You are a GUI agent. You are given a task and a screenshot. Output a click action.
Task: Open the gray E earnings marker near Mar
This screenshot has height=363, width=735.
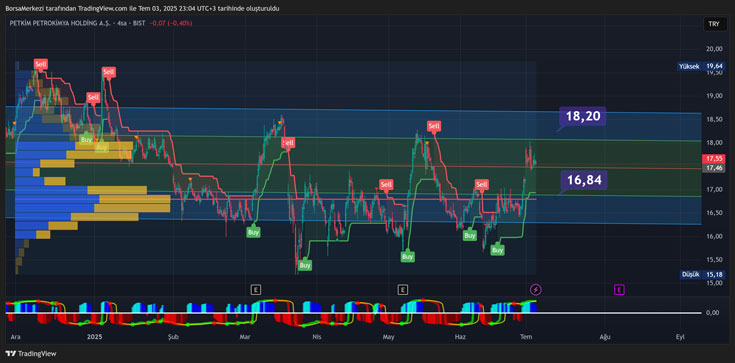coord(255,290)
